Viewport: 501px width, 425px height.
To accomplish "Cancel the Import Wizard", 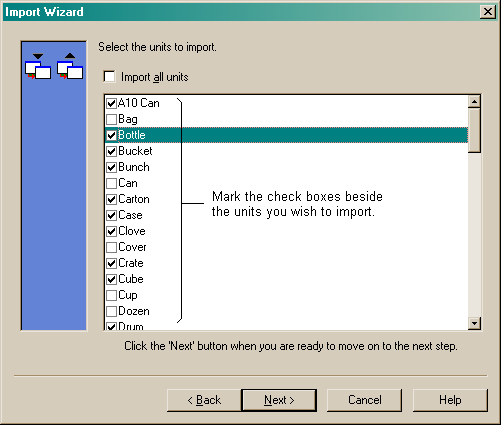I will point(364,400).
